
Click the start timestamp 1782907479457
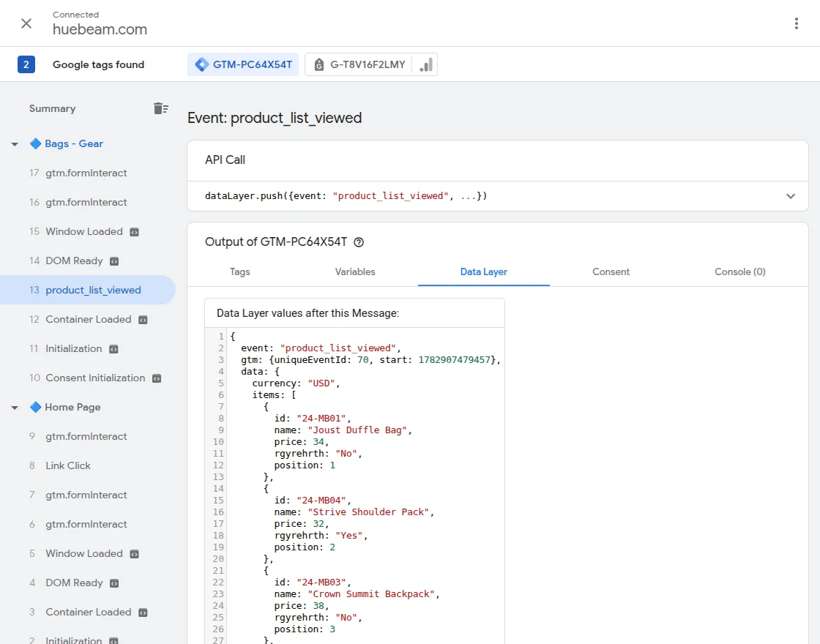click(x=454, y=359)
